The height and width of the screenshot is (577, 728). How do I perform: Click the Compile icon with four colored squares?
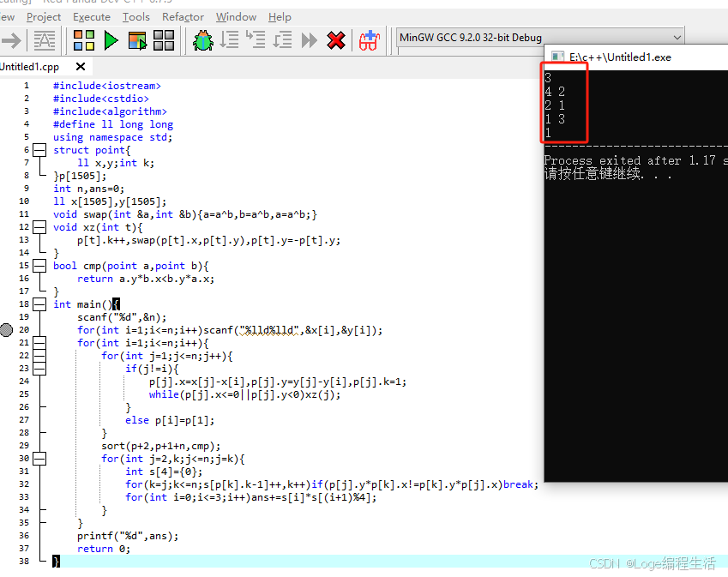click(x=84, y=40)
